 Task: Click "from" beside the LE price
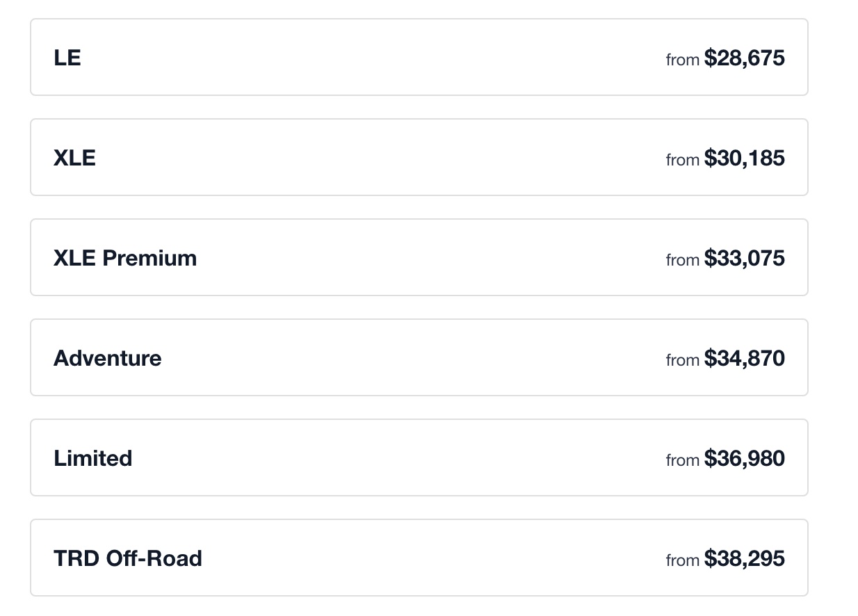coord(682,60)
